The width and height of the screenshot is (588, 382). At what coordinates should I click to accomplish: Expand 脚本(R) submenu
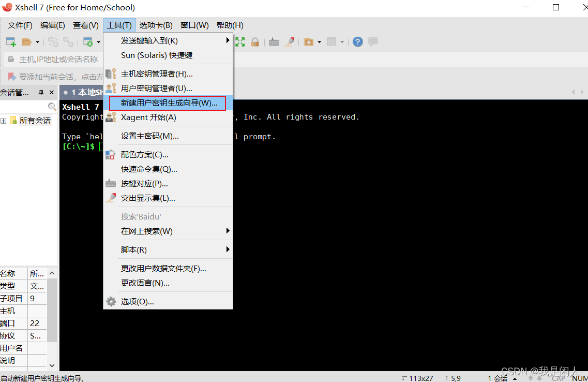click(x=168, y=250)
